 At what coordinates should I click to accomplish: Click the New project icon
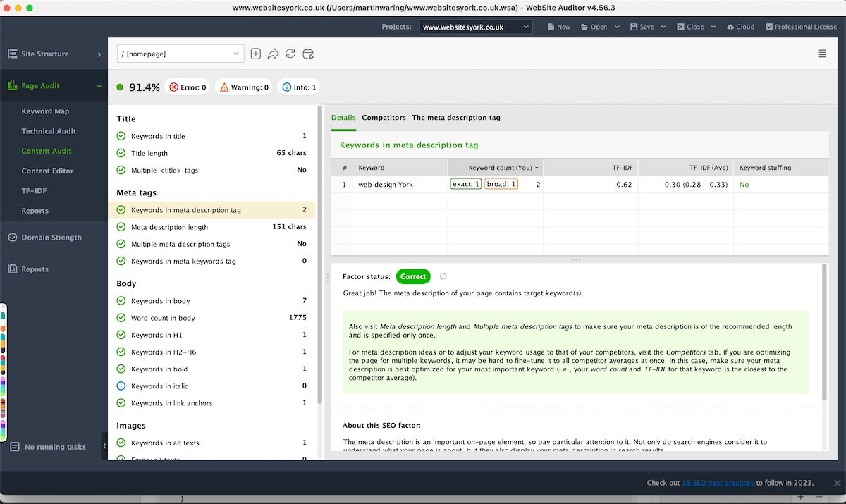[551, 27]
